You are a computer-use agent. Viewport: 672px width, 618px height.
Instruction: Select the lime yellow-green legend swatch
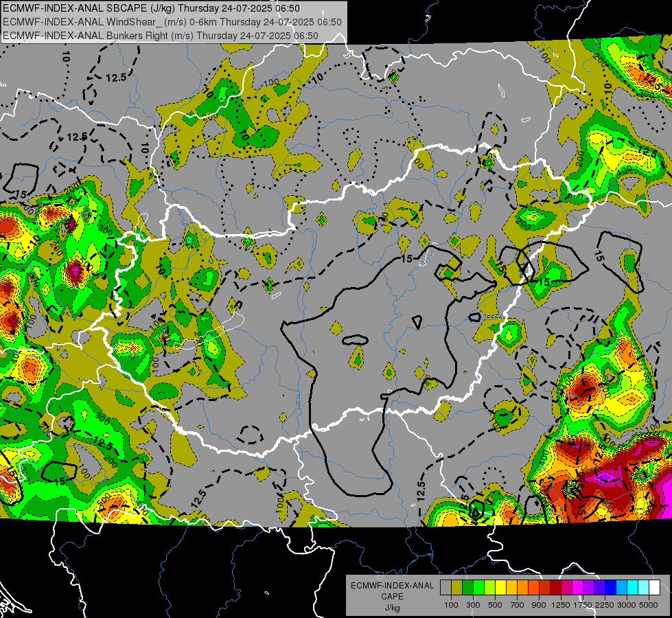490,588
